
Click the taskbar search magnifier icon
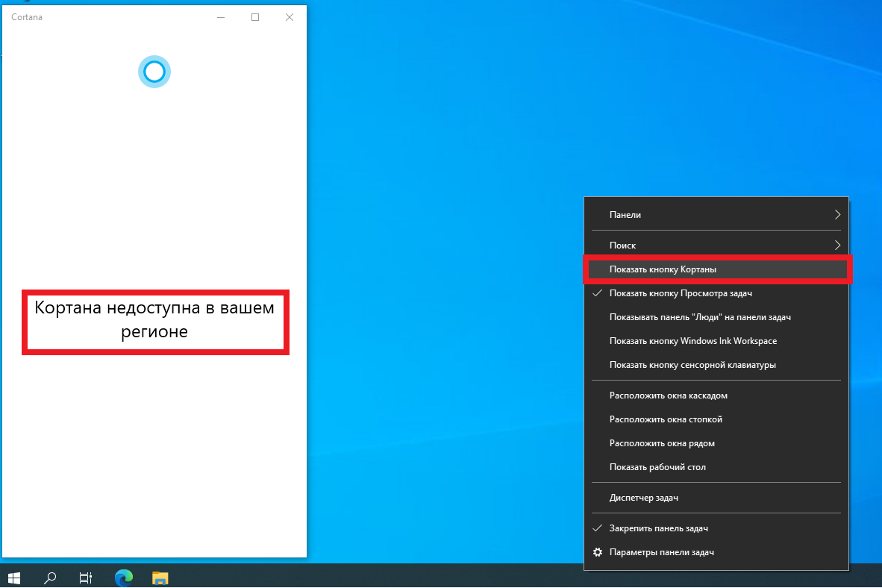click(x=50, y=578)
